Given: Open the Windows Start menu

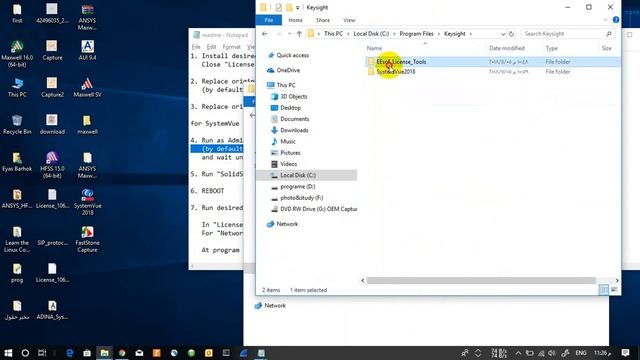Looking at the screenshot, I should point(8,353).
